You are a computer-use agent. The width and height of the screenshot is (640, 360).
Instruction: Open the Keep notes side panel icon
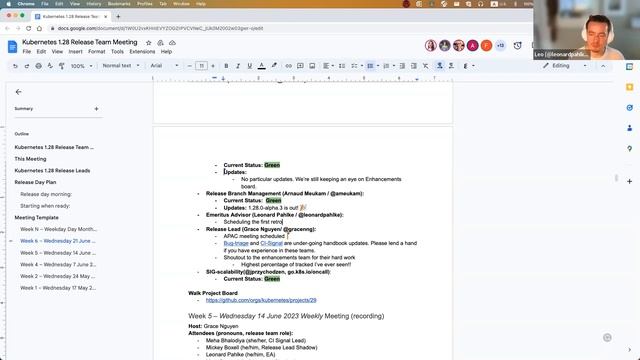(629, 87)
